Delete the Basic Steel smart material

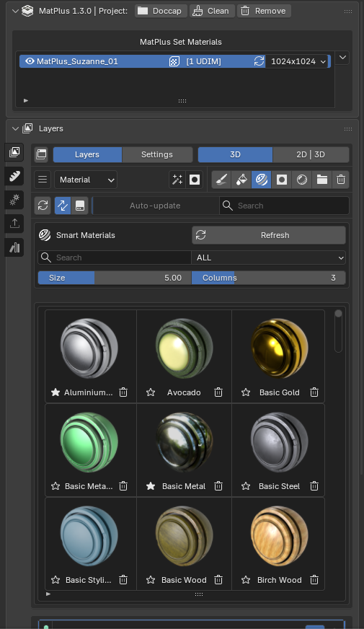314,486
